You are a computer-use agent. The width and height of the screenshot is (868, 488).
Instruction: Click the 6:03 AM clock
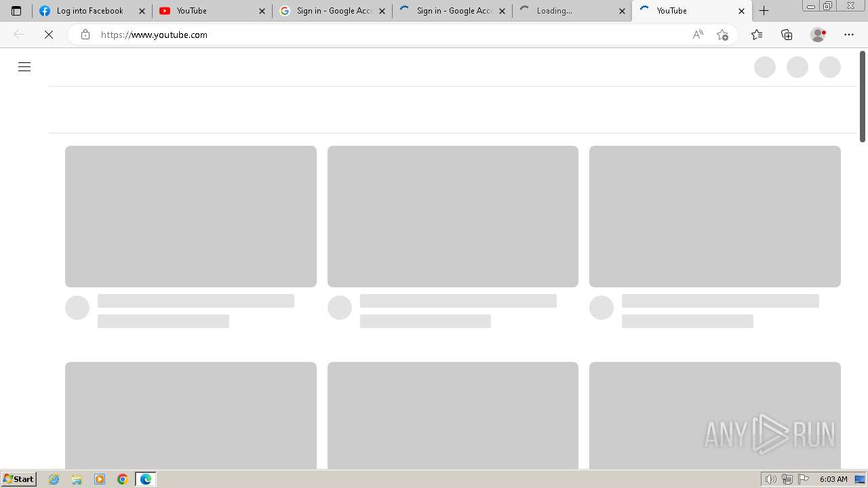pyautogui.click(x=833, y=479)
